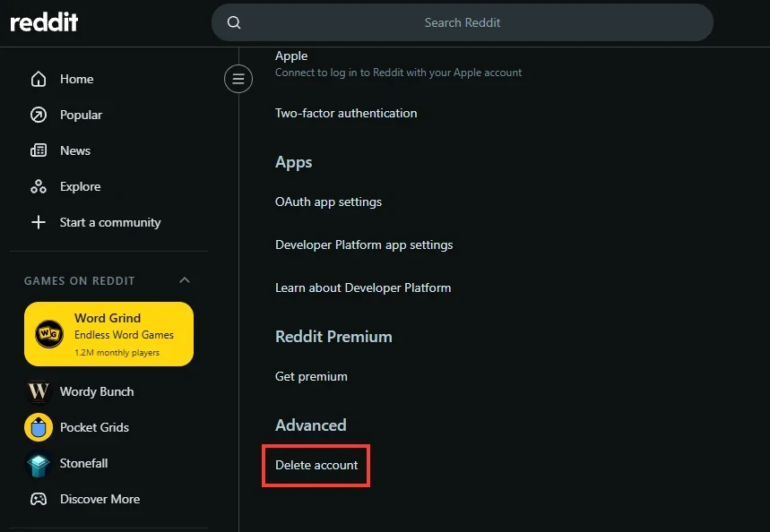The width and height of the screenshot is (770, 532).
Task: Click the GAMES ON REDDIT label
Action: point(79,280)
